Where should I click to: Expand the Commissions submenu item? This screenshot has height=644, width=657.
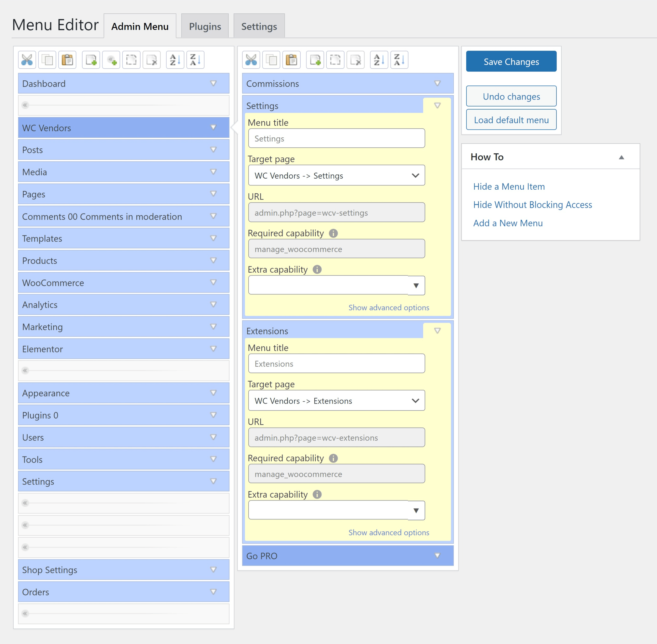(437, 84)
